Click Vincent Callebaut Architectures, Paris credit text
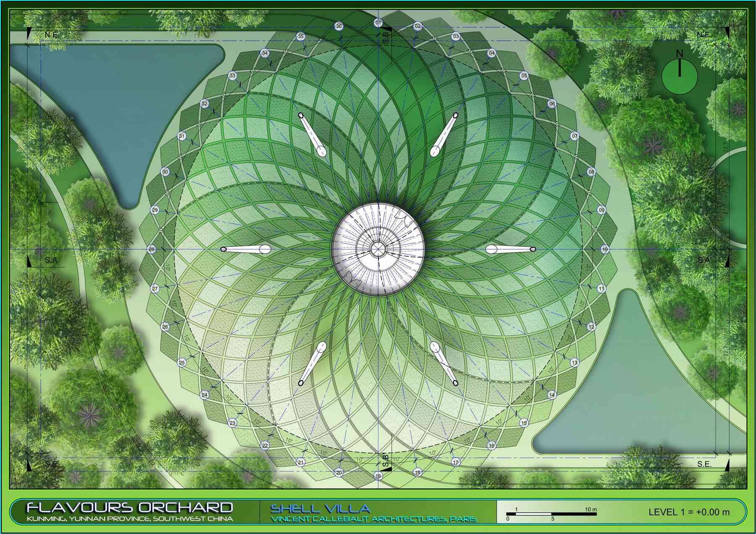 [x=373, y=519]
